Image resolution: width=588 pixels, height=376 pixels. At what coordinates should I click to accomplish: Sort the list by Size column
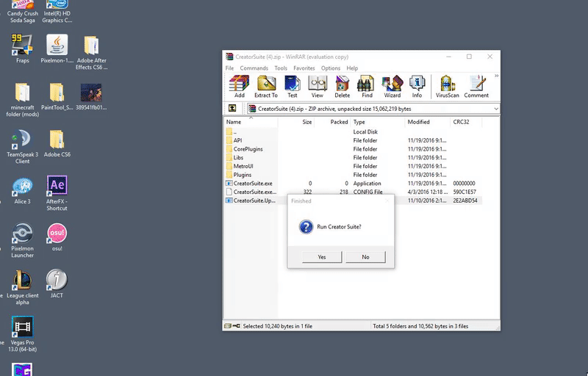point(296,122)
